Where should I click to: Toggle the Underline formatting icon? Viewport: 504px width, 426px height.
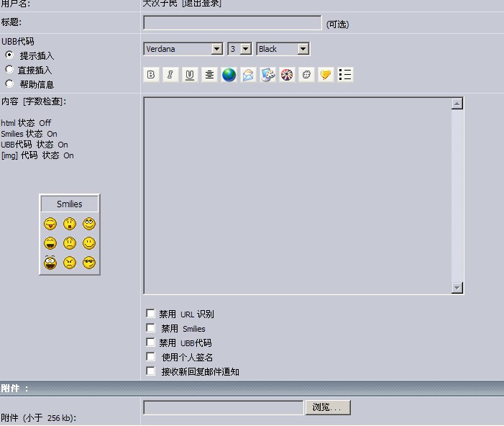190,75
